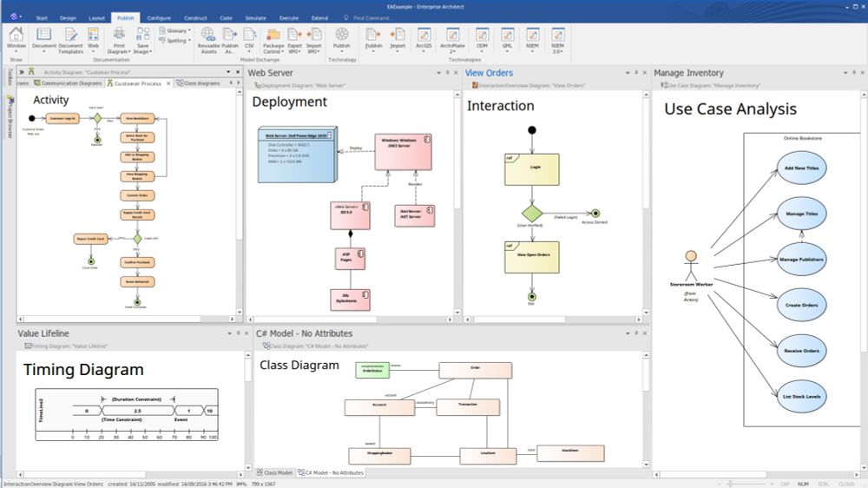Click the NUM indicator in the status bar
Viewport: 868px width, 488px height.
point(803,485)
